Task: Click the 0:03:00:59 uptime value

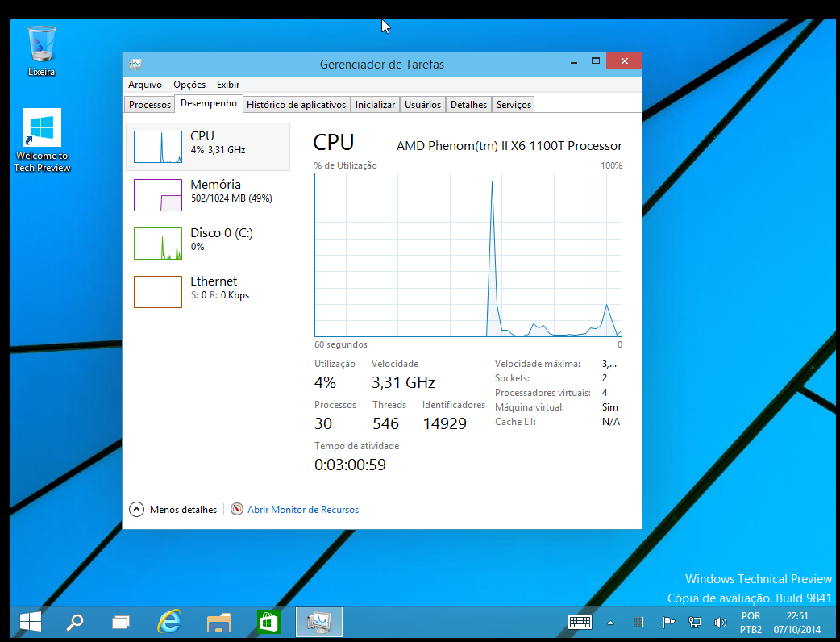Action: (x=350, y=465)
